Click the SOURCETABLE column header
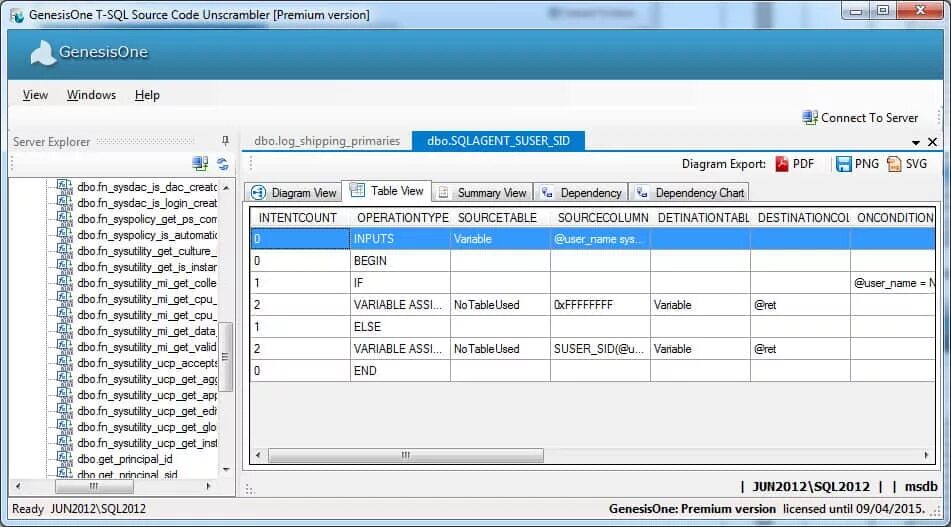Image resolution: width=951 pixels, height=527 pixels. pyautogui.click(x=500, y=218)
